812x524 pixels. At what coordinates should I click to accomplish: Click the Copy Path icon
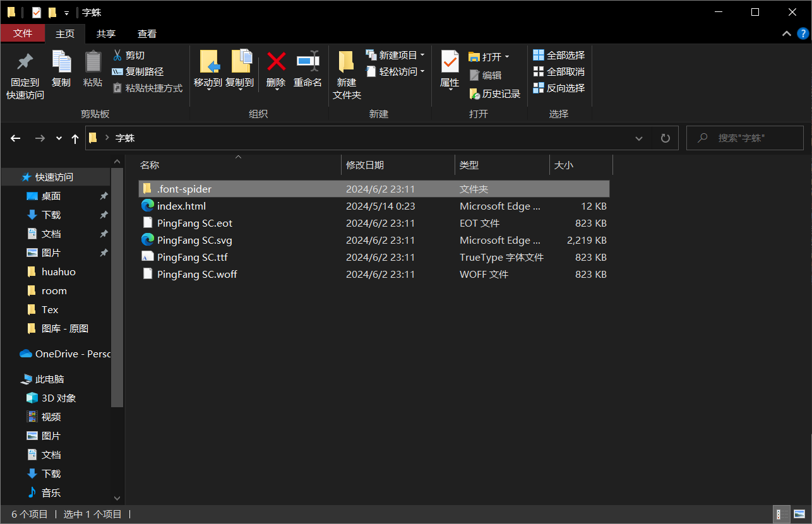tap(117, 72)
